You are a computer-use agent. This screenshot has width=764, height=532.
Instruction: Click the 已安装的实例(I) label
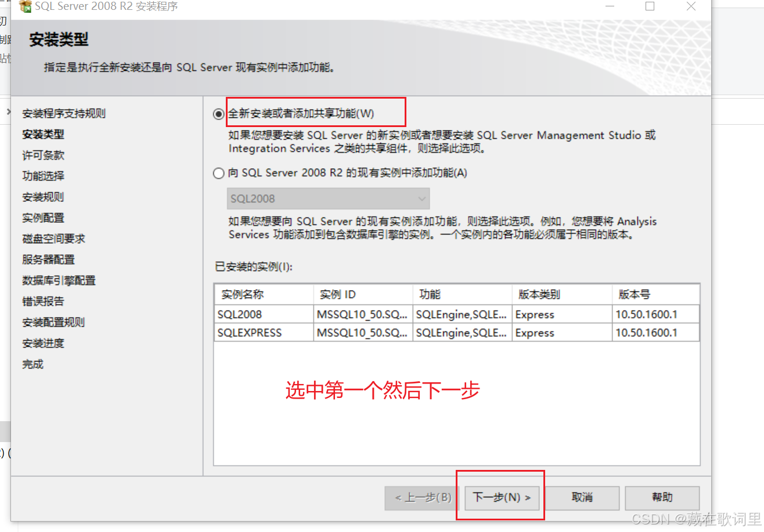pyautogui.click(x=254, y=267)
